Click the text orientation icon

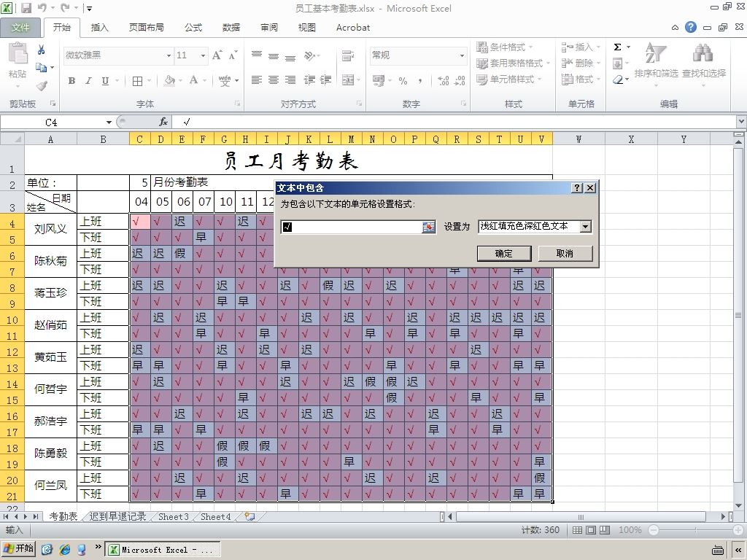coord(309,55)
